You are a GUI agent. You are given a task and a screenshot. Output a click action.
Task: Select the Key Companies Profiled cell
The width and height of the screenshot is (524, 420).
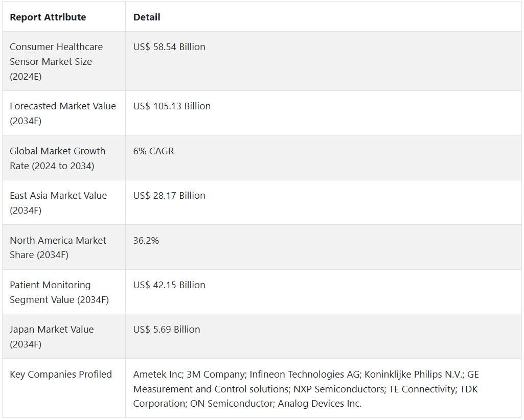click(x=61, y=375)
